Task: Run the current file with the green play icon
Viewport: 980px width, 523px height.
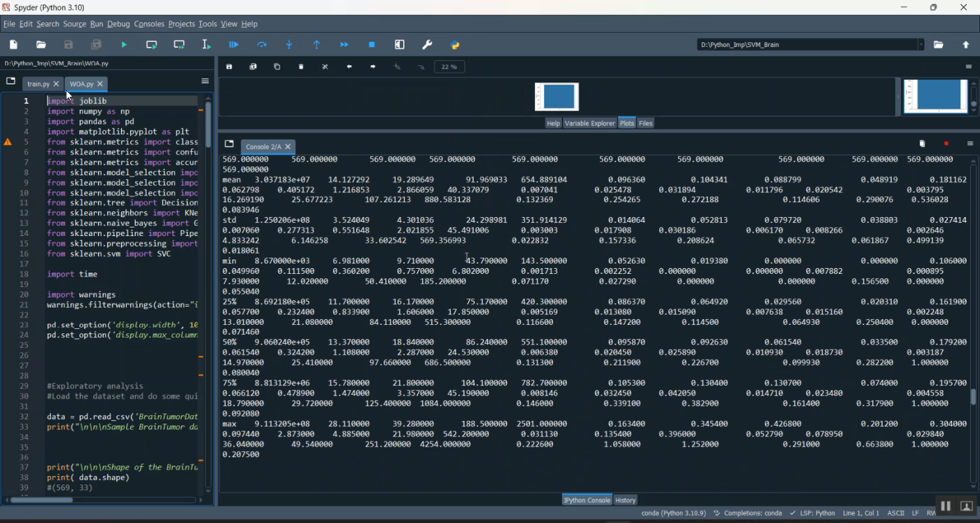Action: [124, 45]
